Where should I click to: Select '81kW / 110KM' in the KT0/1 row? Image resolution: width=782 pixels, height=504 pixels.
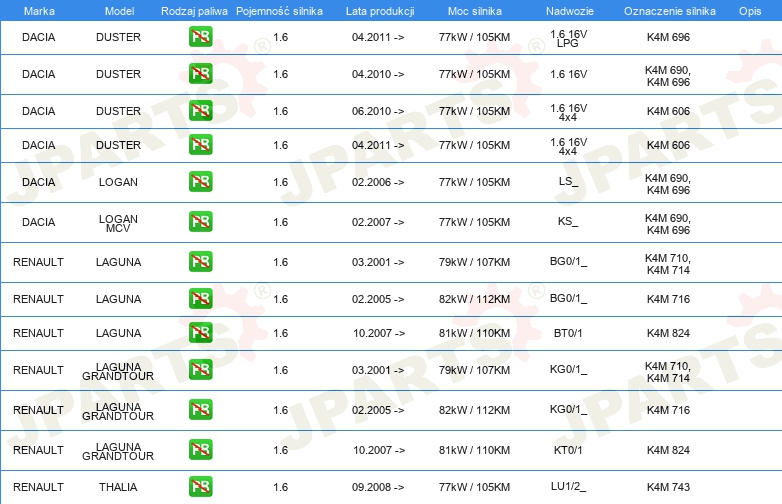click(474, 450)
